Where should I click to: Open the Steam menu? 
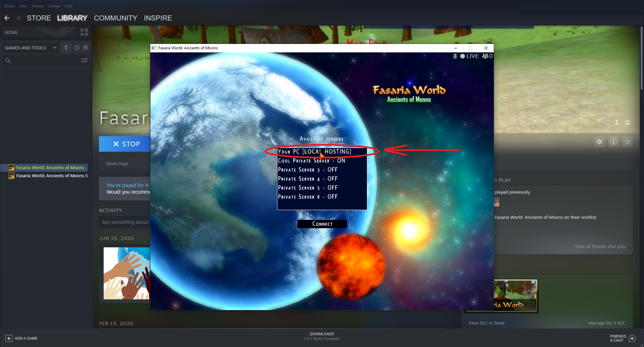click(9, 6)
